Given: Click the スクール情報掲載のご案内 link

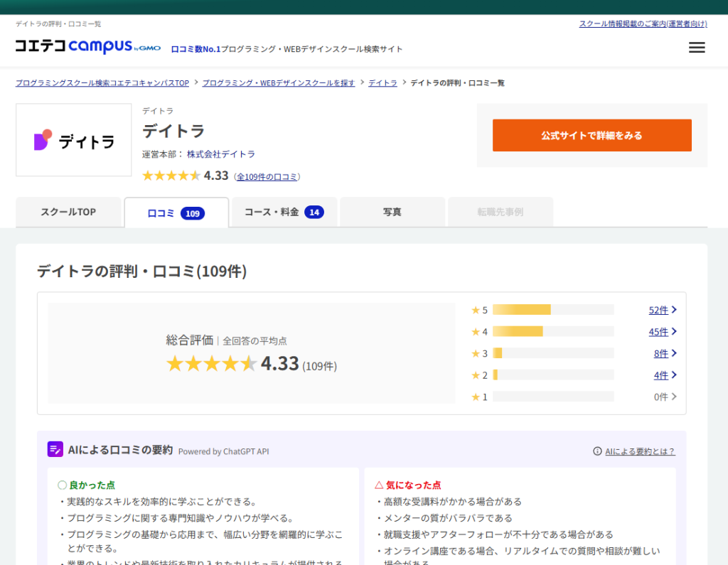Looking at the screenshot, I should [x=643, y=23].
